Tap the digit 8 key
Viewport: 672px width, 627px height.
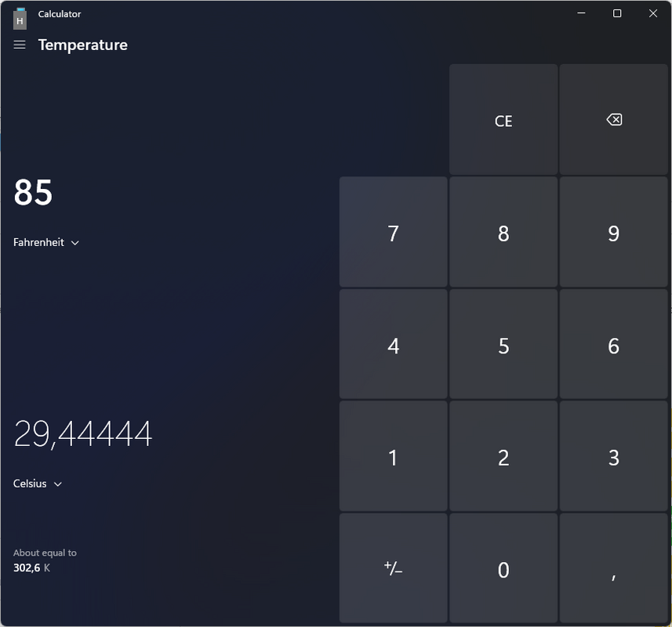[503, 232]
